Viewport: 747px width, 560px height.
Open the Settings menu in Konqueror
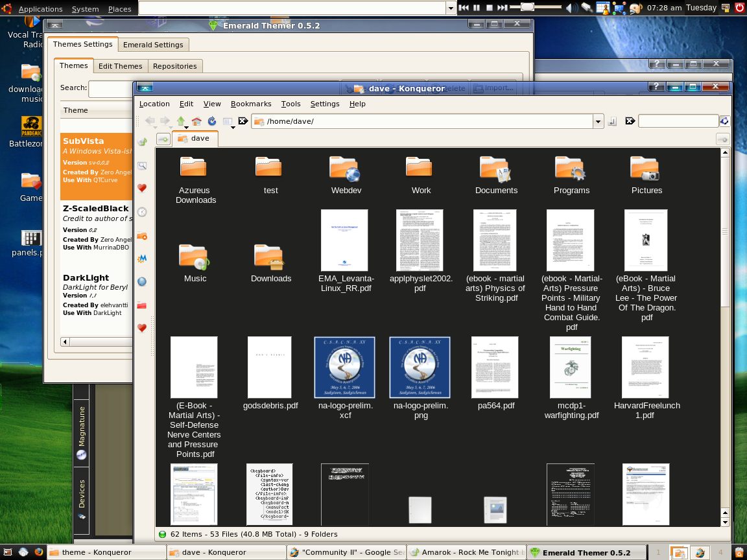[325, 104]
